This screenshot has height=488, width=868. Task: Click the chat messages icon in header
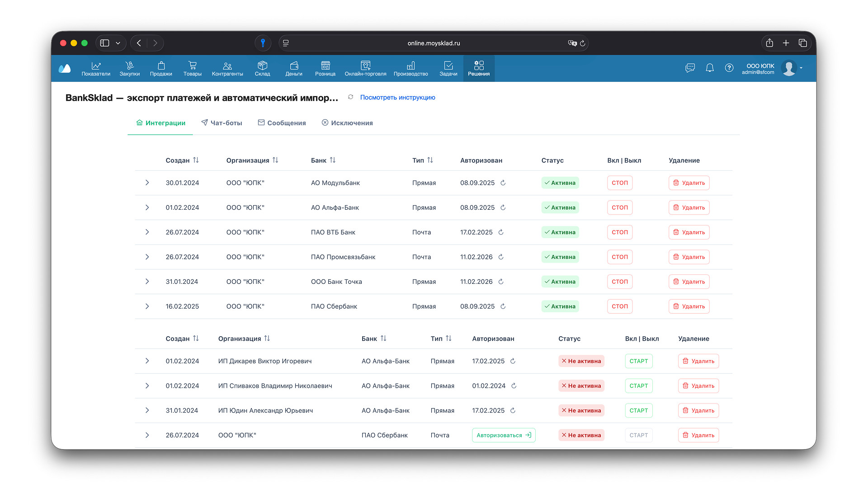click(x=690, y=68)
